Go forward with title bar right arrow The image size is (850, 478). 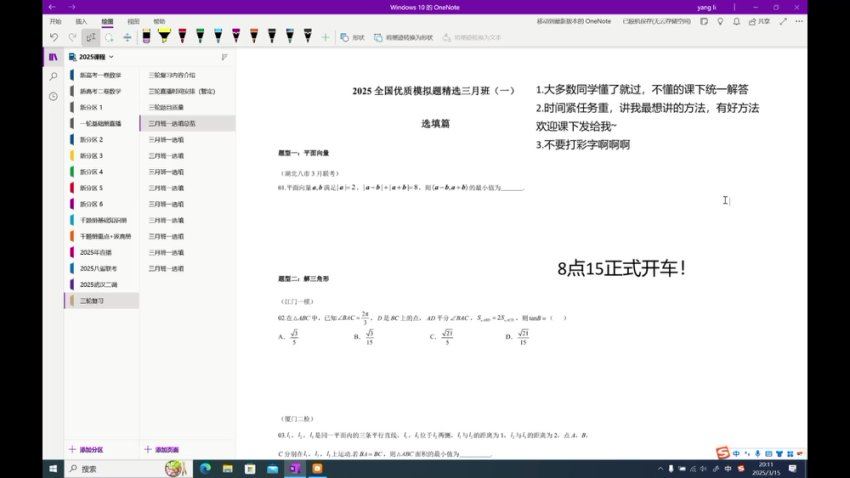(x=72, y=7)
